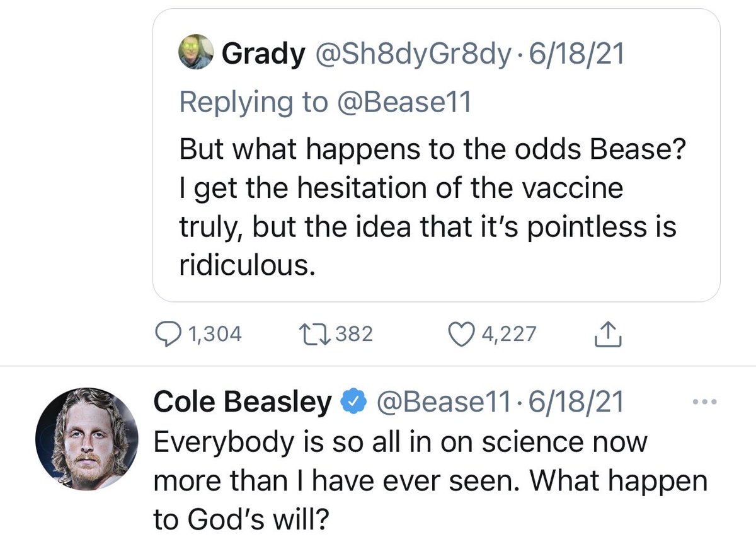
Task: View the 382 retweets count
Action: pyautogui.click(x=354, y=334)
